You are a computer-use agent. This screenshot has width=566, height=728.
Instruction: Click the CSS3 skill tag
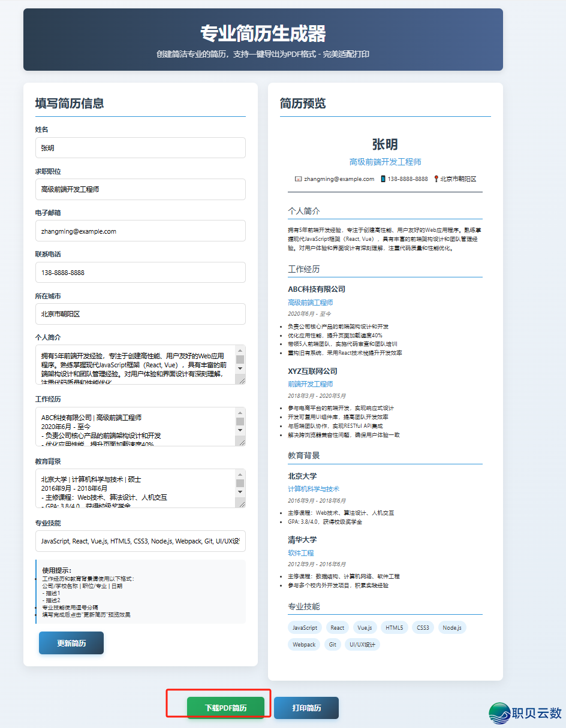(423, 627)
